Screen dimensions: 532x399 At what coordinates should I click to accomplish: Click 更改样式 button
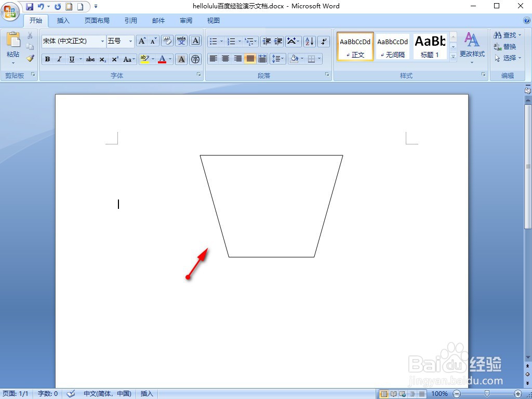[x=472, y=48]
